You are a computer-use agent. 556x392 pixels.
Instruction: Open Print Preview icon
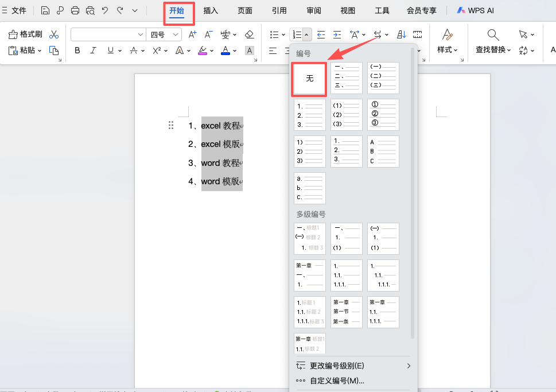point(90,11)
